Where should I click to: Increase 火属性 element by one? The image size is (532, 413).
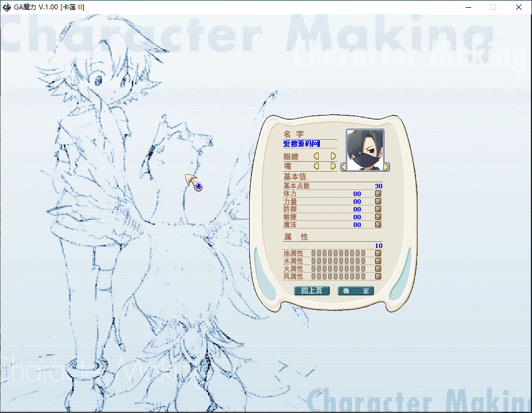(378, 269)
